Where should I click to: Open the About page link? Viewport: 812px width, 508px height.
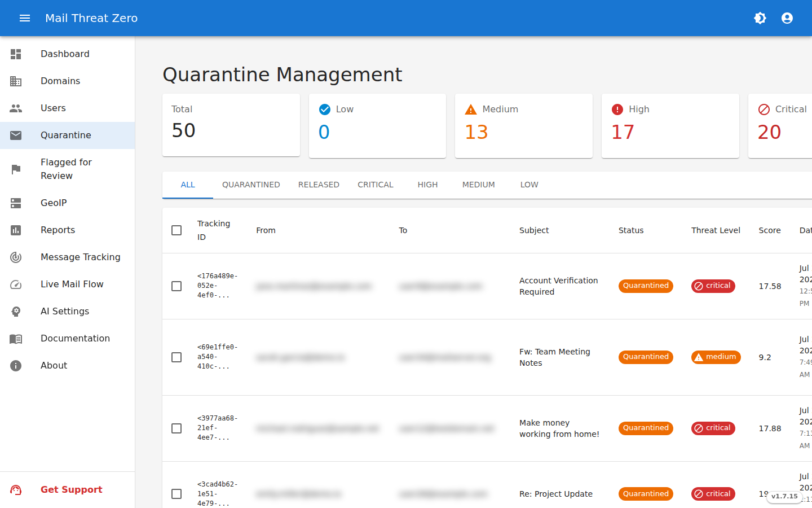tap(68, 366)
